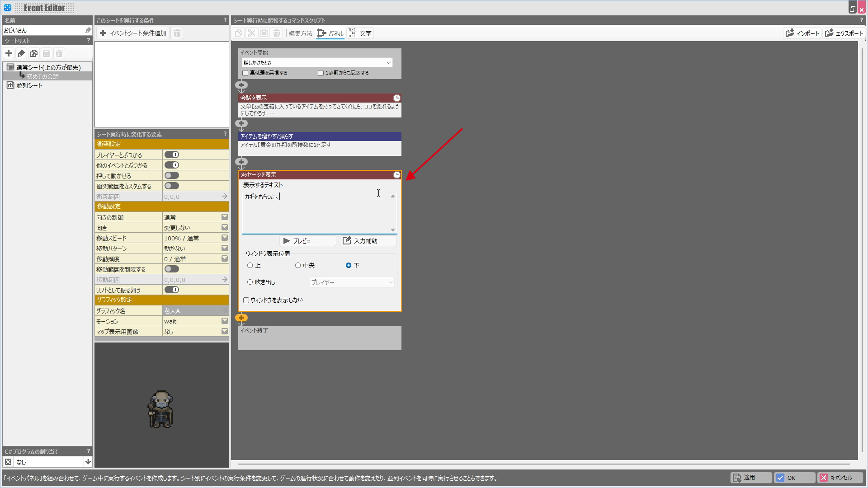868x488 pixels.
Task: Click paste icon in command script toolbar
Action: (x=264, y=33)
